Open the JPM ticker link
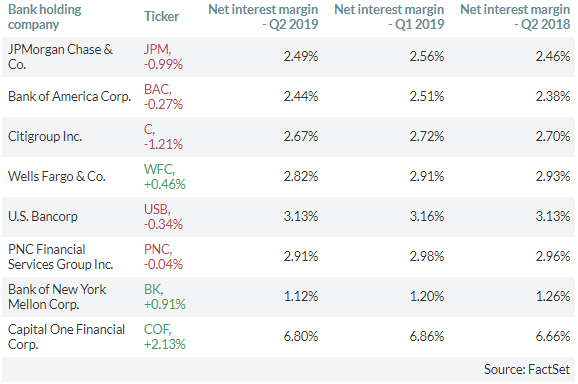Viewport: 578px width, 384px height. click(163, 57)
